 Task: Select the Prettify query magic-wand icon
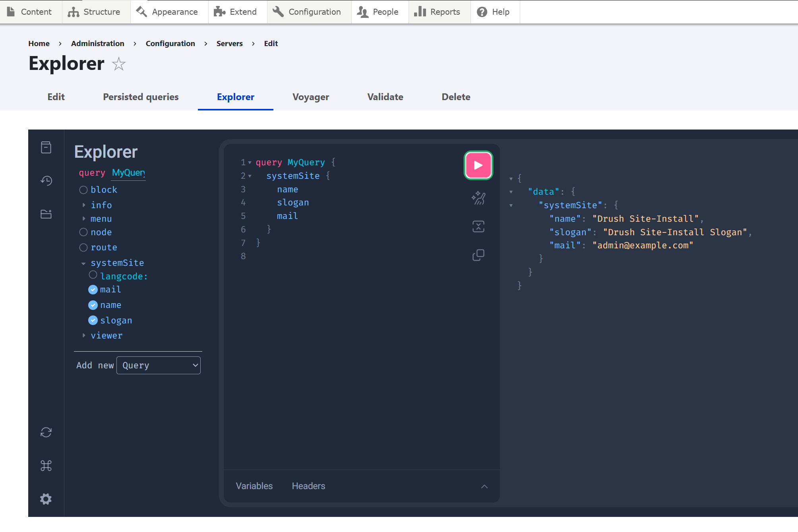pos(478,197)
